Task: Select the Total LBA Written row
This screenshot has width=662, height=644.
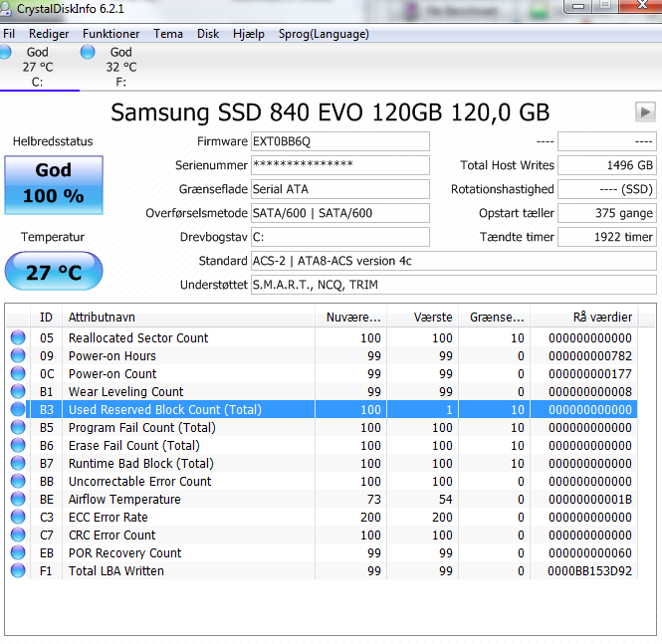Action: point(322,570)
